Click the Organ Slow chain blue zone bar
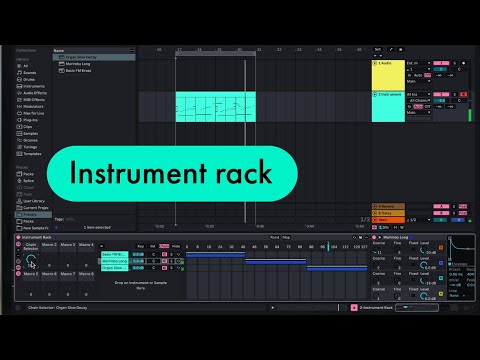 337,268
